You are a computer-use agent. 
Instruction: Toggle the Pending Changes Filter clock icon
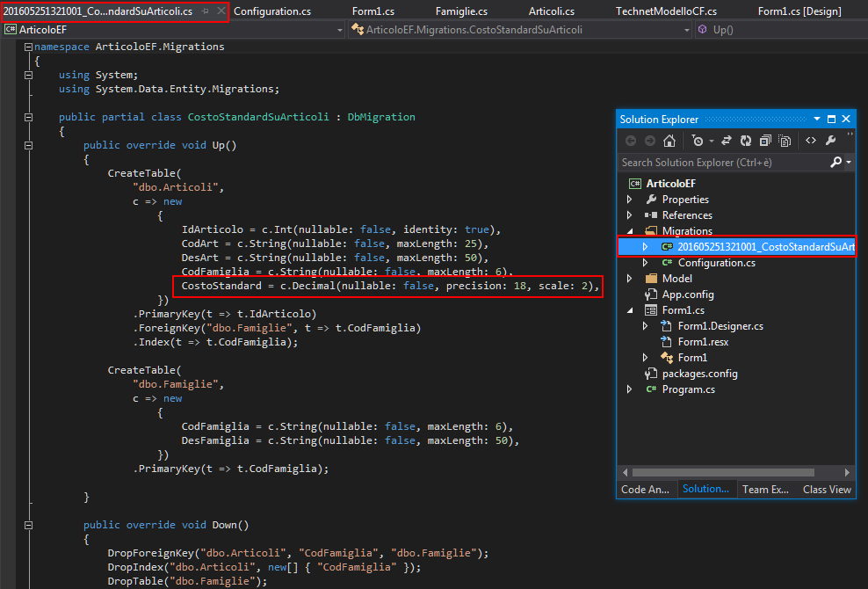pyautogui.click(x=698, y=141)
